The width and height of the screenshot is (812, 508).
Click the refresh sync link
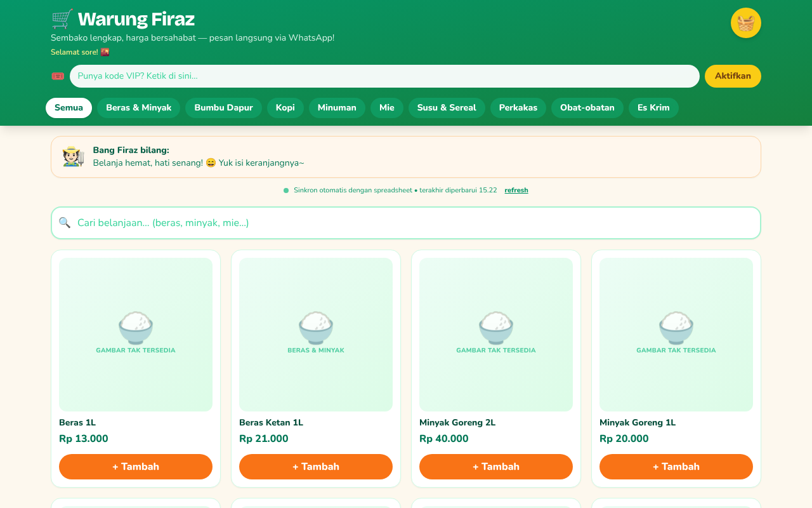pyautogui.click(x=516, y=190)
